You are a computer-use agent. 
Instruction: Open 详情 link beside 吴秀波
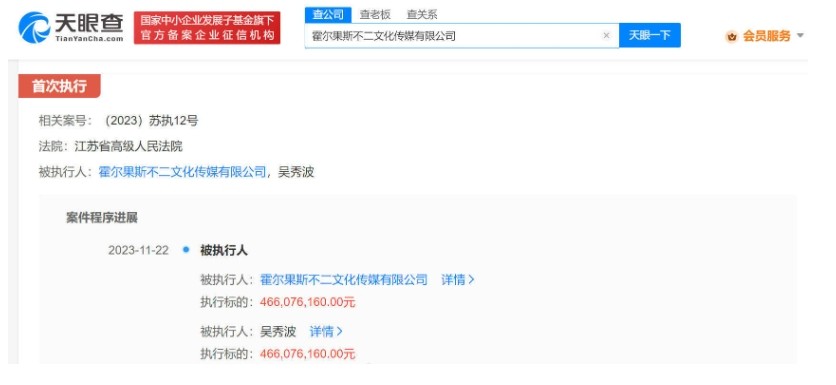pyautogui.click(x=326, y=331)
